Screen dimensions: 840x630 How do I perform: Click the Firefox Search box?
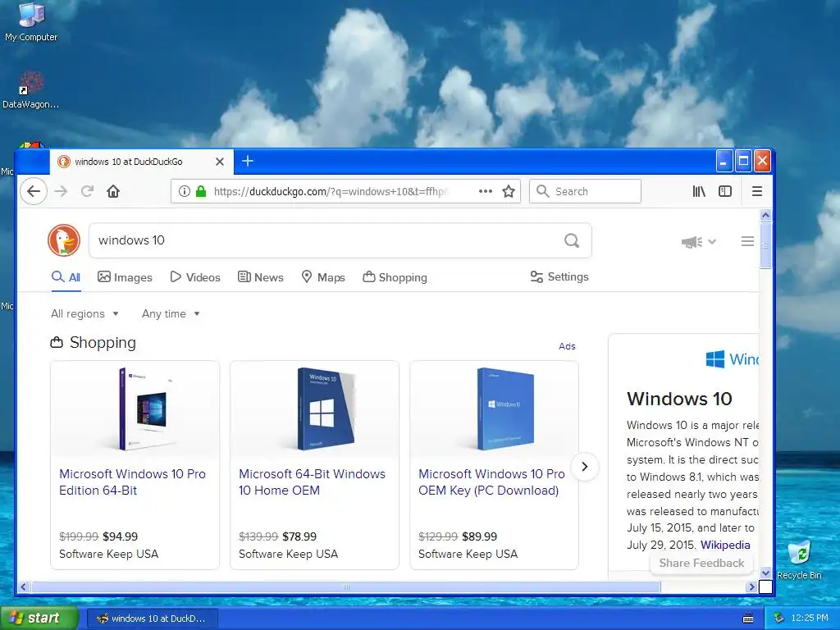point(585,191)
